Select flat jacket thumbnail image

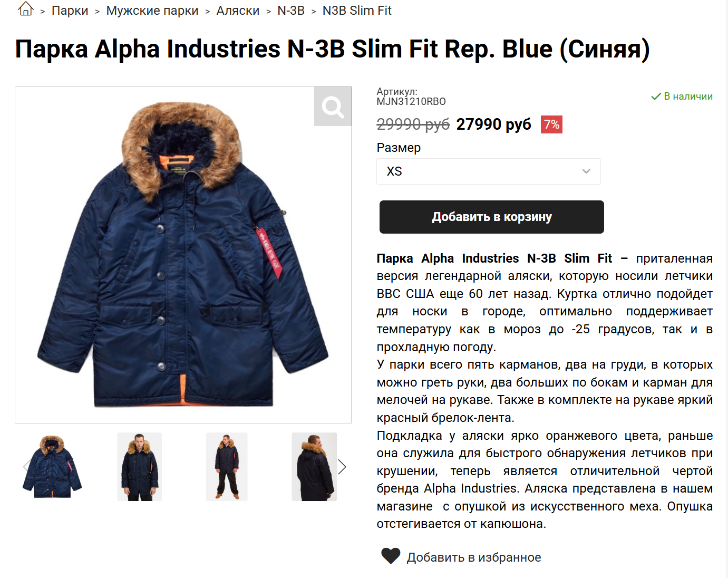(52, 467)
